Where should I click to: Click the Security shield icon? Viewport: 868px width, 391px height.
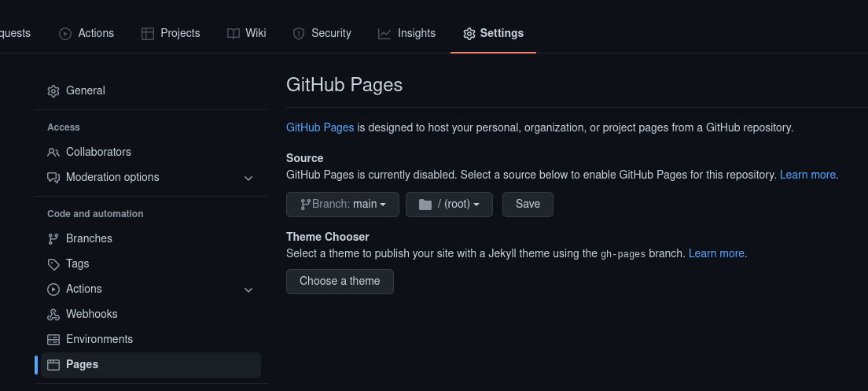click(299, 34)
